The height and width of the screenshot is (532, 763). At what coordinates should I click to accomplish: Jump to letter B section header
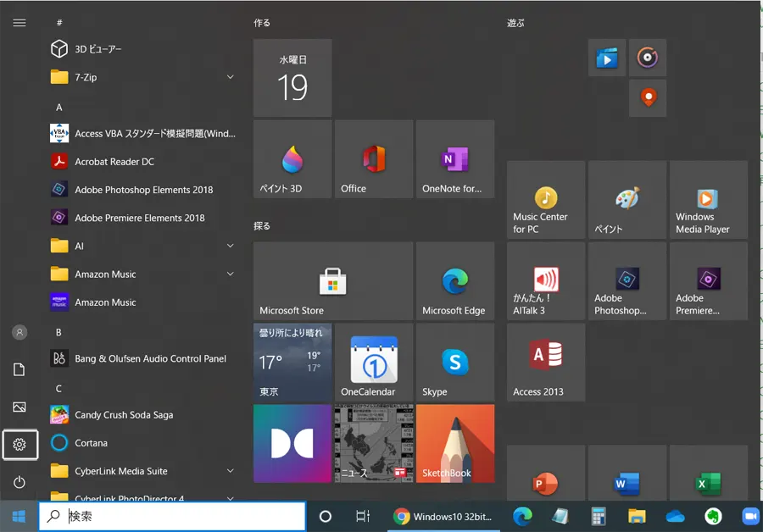coord(58,332)
